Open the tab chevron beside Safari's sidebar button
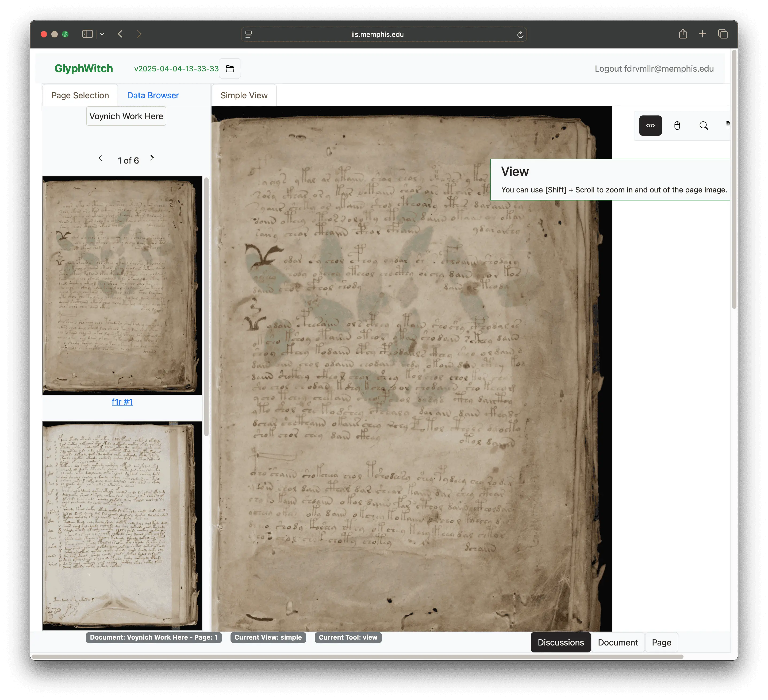 [x=102, y=34]
